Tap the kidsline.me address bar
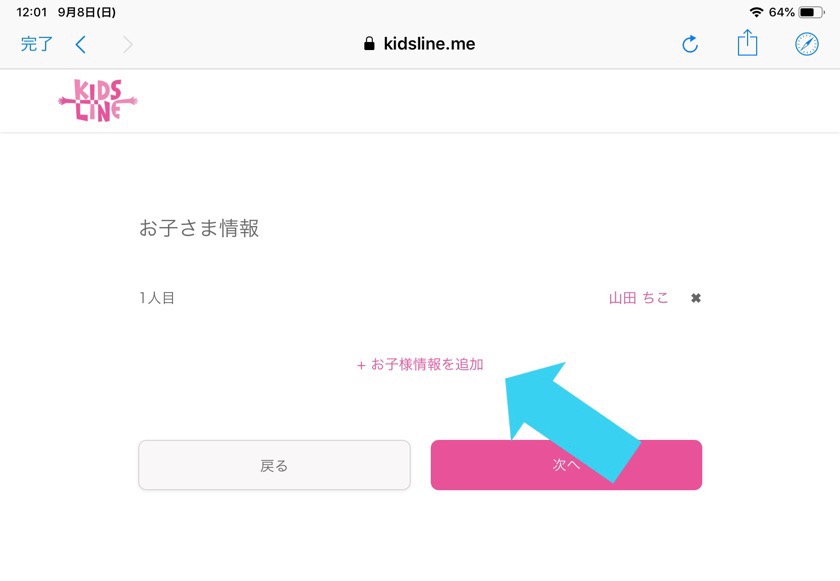This screenshot has height=581, width=840. point(419,44)
